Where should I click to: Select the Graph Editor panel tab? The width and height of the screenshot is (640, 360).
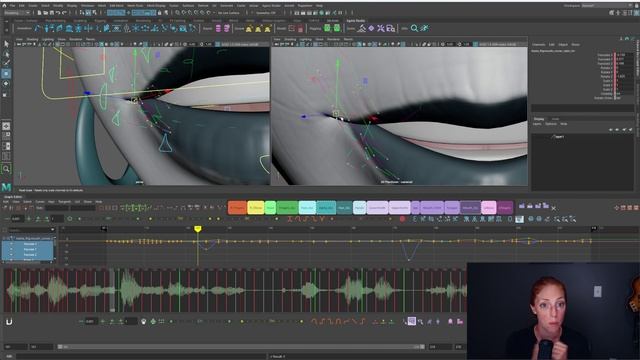click(13, 197)
